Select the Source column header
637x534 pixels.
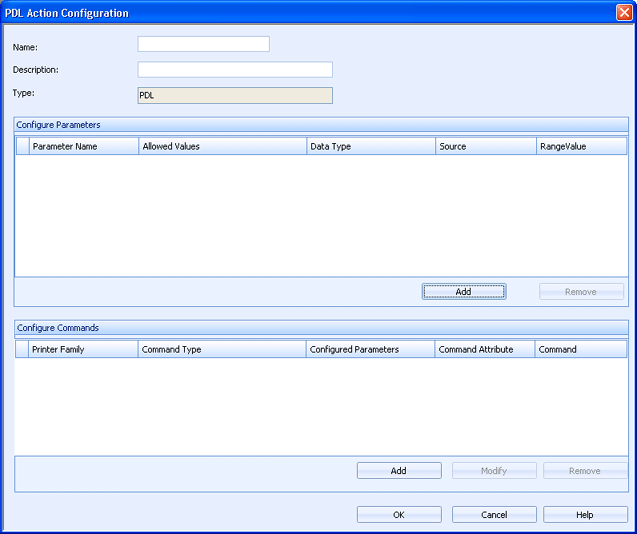click(x=486, y=146)
